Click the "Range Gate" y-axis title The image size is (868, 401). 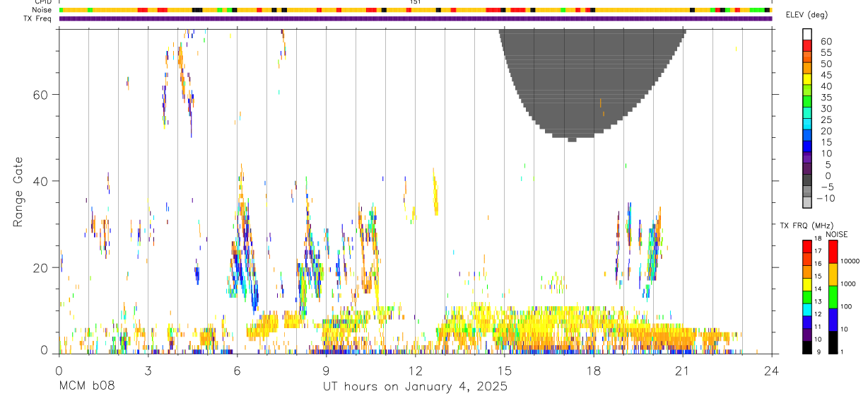(18, 191)
